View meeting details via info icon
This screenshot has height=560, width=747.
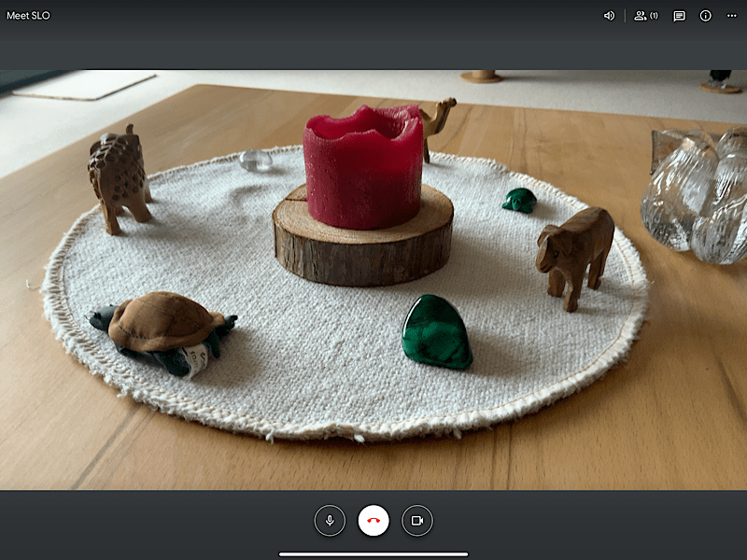pos(705,16)
